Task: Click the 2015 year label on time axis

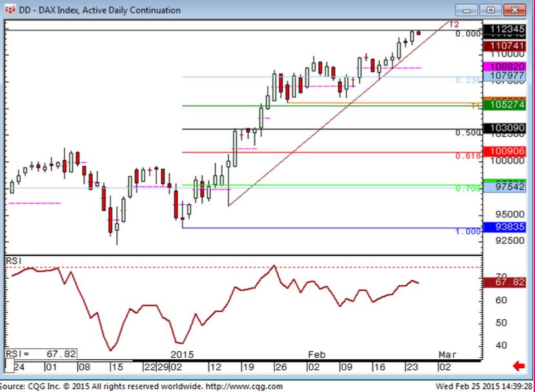Action: coord(182,355)
